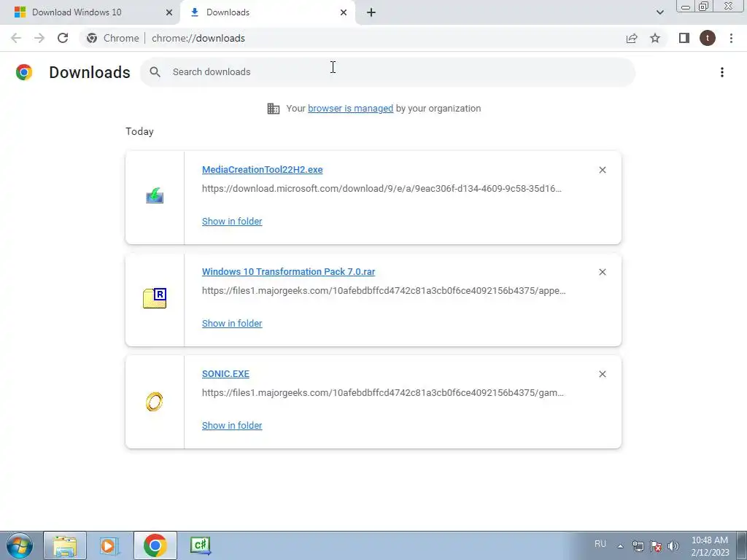The width and height of the screenshot is (747, 560).
Task: Show SONIC.EXE in folder
Action: point(232,426)
